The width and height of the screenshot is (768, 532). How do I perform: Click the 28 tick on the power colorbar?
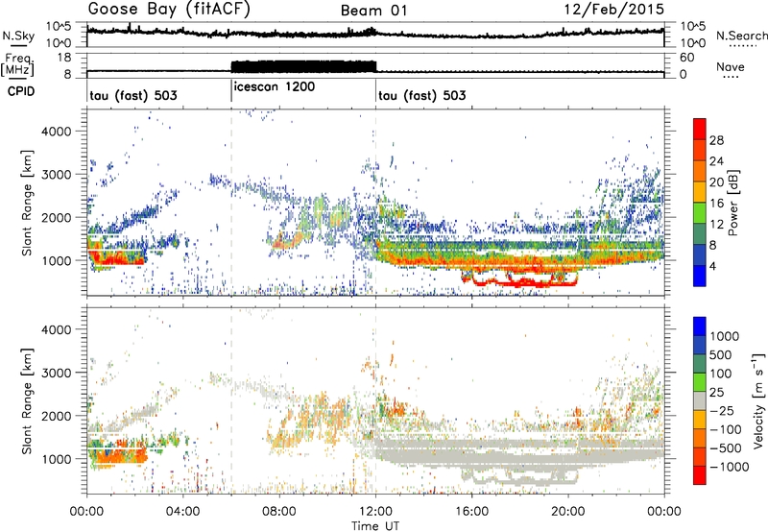pos(716,140)
